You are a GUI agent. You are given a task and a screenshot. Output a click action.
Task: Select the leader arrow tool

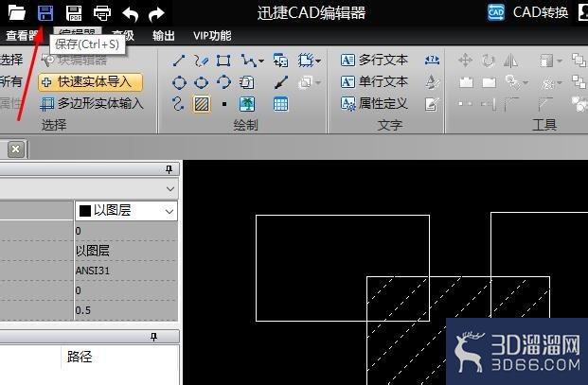click(281, 82)
